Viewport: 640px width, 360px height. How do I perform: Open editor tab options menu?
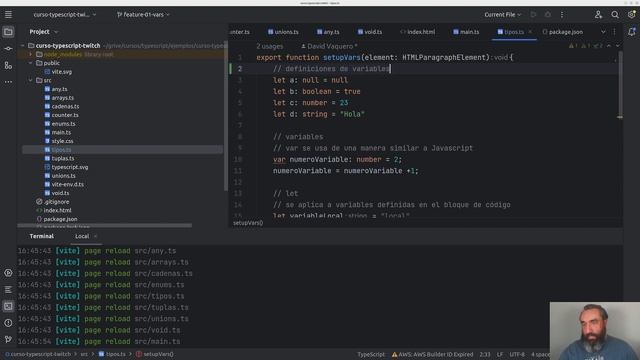tap(614, 32)
